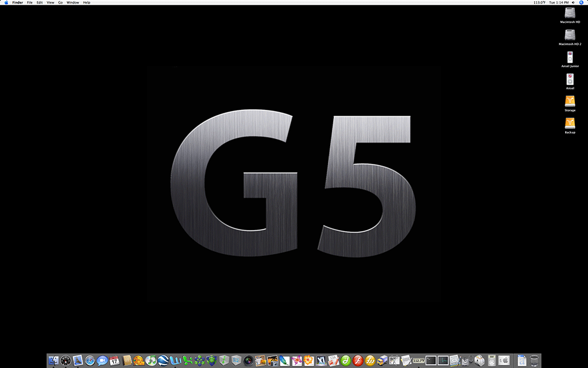Open Terminal icon in the dock

(x=431, y=361)
